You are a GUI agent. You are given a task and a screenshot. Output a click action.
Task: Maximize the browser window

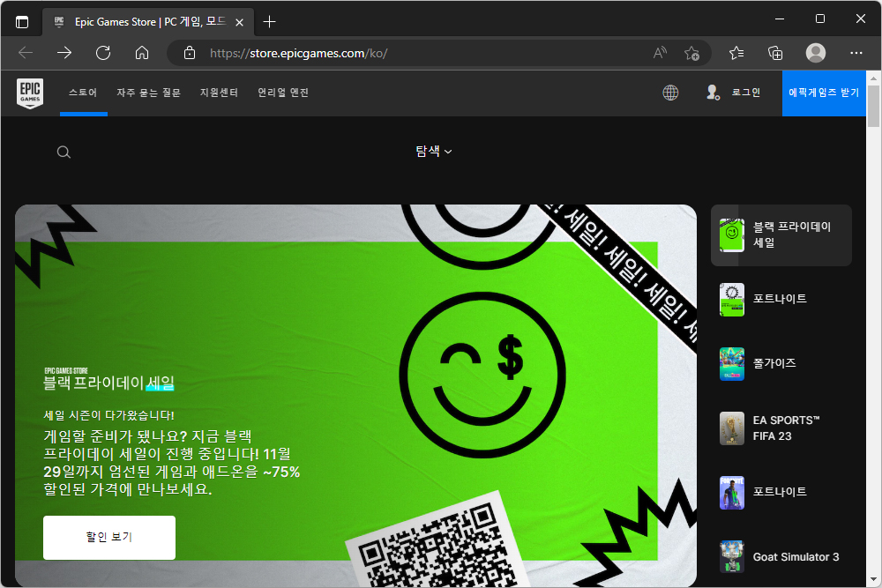click(x=820, y=19)
